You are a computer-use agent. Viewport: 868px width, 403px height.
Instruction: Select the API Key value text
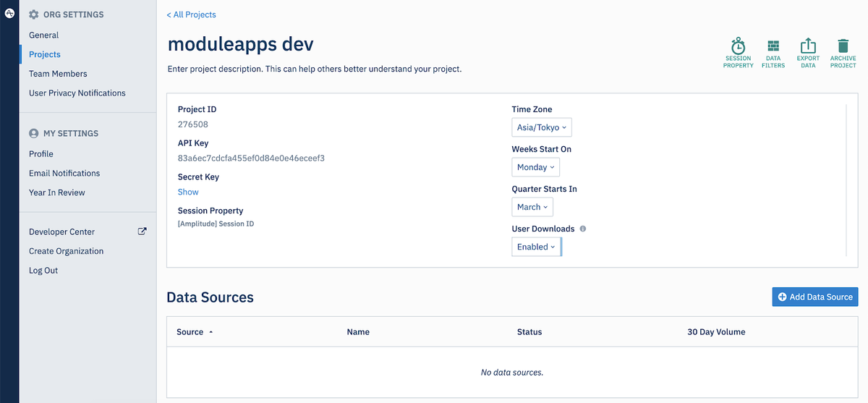pyautogui.click(x=251, y=158)
